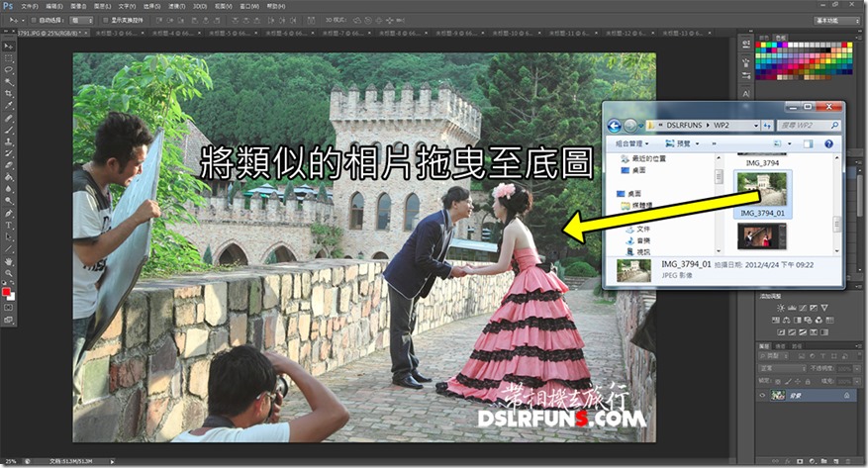Screen dimensions: 868x468
Task: Open the 基本功能 workspace dropdown
Action: [x=839, y=19]
